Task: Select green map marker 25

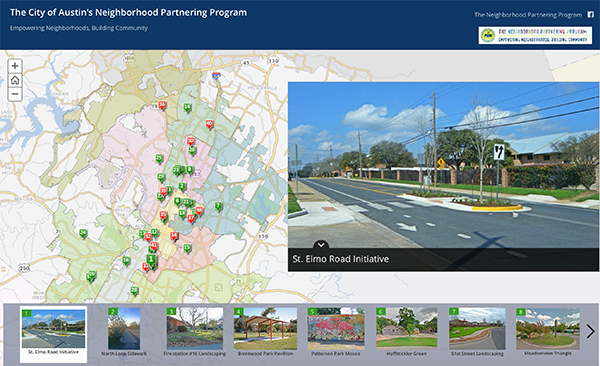Action: tap(159, 158)
